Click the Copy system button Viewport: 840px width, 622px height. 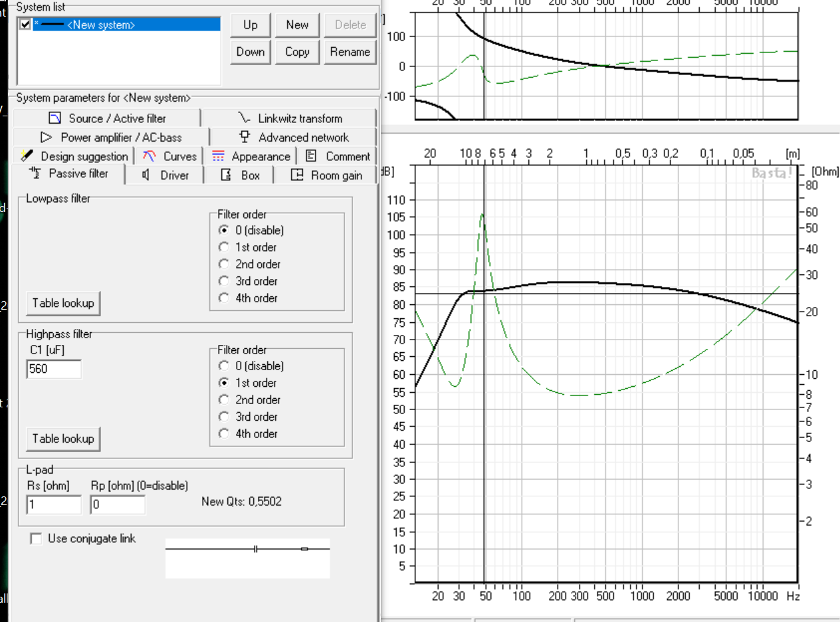click(297, 52)
